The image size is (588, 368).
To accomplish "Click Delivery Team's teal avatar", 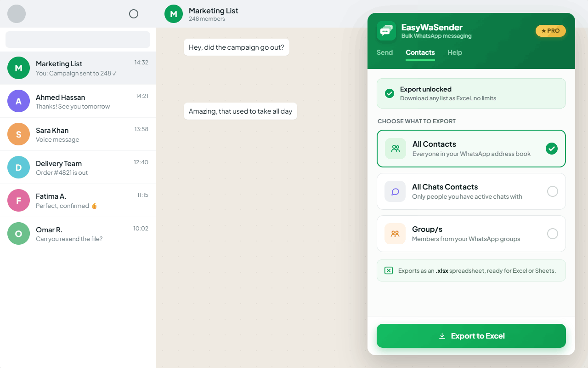I will point(18,167).
